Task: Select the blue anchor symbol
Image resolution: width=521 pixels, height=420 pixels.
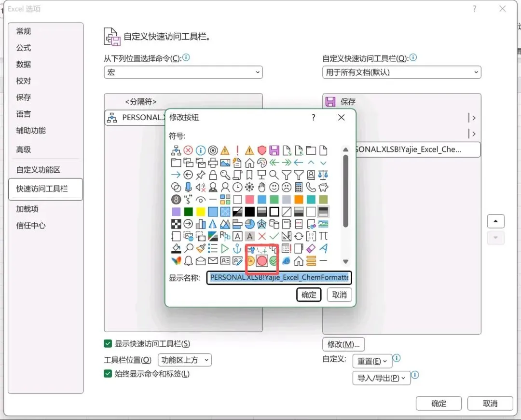Action: point(237,248)
